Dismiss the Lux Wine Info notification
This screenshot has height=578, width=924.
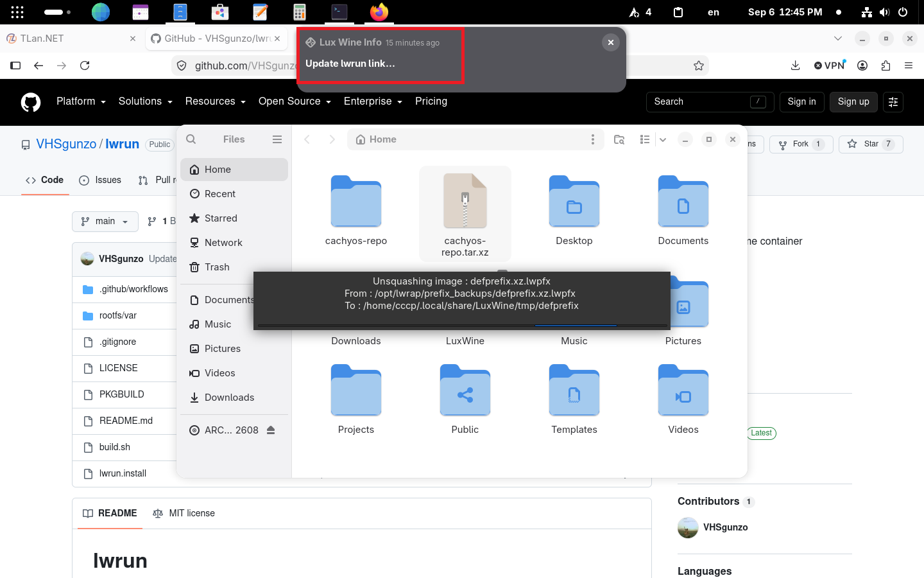[x=611, y=42]
